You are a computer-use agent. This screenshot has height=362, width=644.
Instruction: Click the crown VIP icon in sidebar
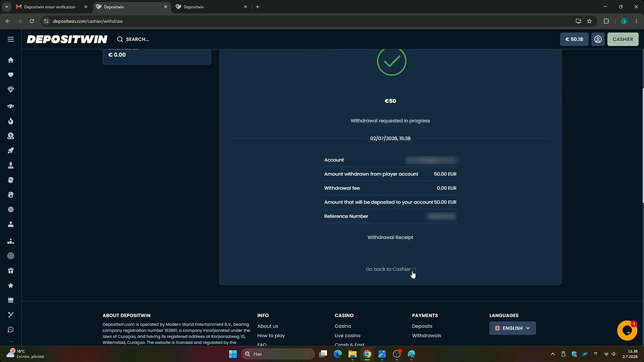pos(11,300)
